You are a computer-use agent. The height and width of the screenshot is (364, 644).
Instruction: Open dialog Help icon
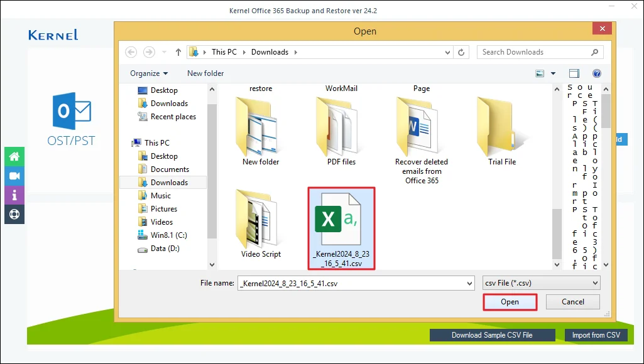coord(597,73)
